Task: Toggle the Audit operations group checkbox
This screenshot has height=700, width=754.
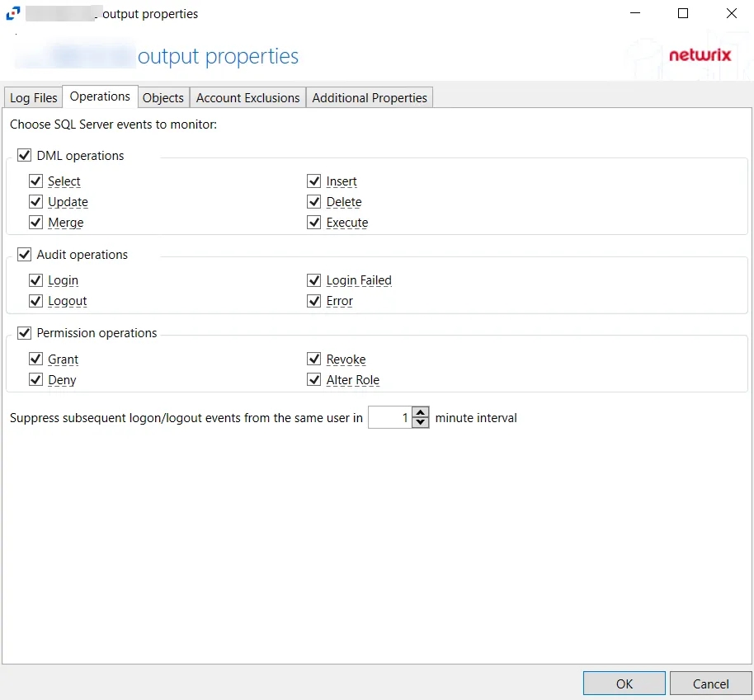Action: pyautogui.click(x=25, y=254)
